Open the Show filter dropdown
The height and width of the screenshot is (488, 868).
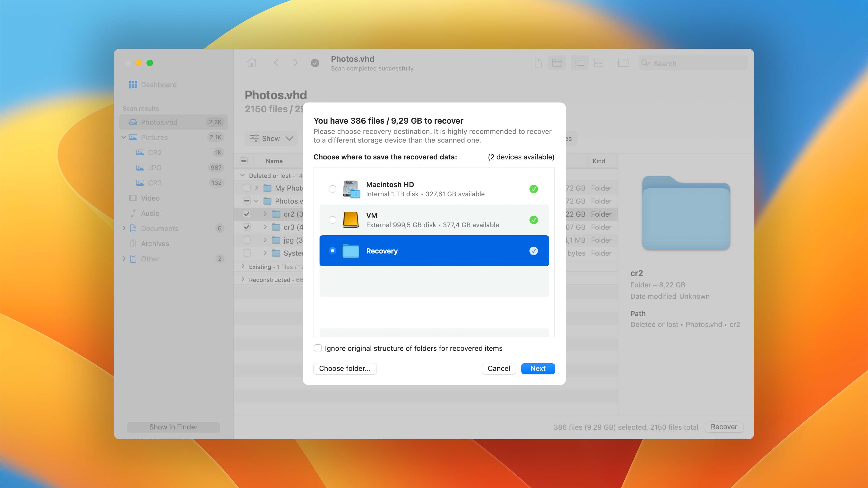pyautogui.click(x=271, y=139)
